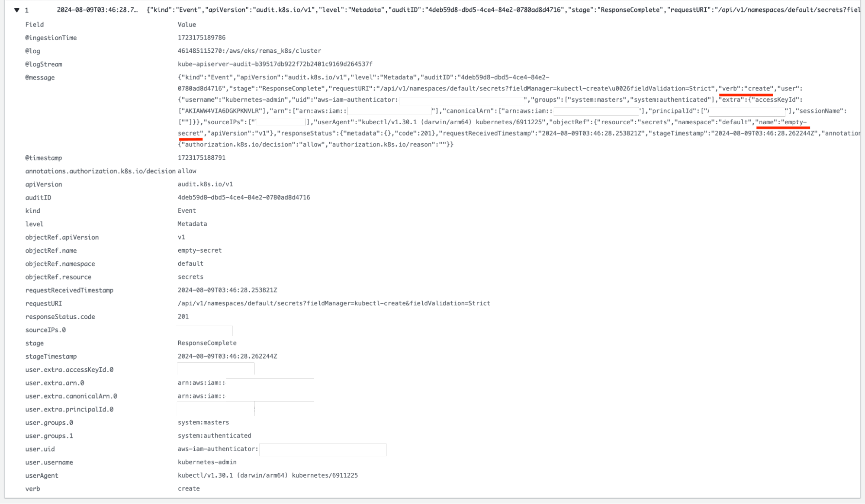865x504 pixels.
Task: Select response code value 201
Action: pyautogui.click(x=183, y=317)
